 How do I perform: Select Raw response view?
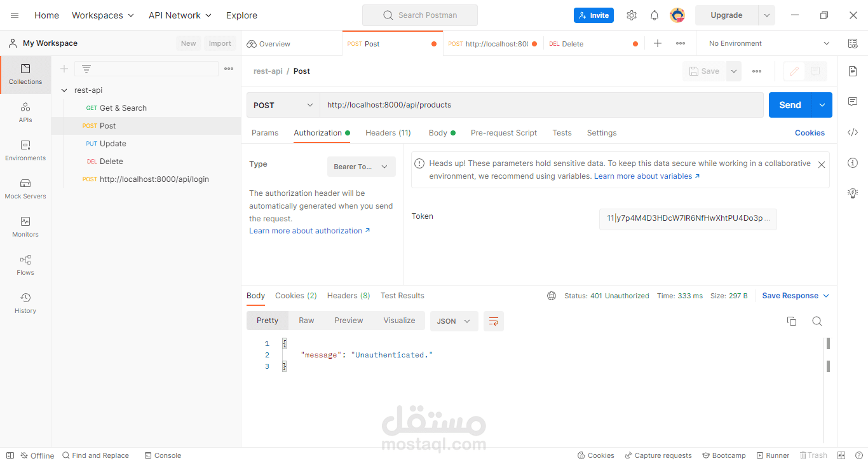[x=306, y=321]
